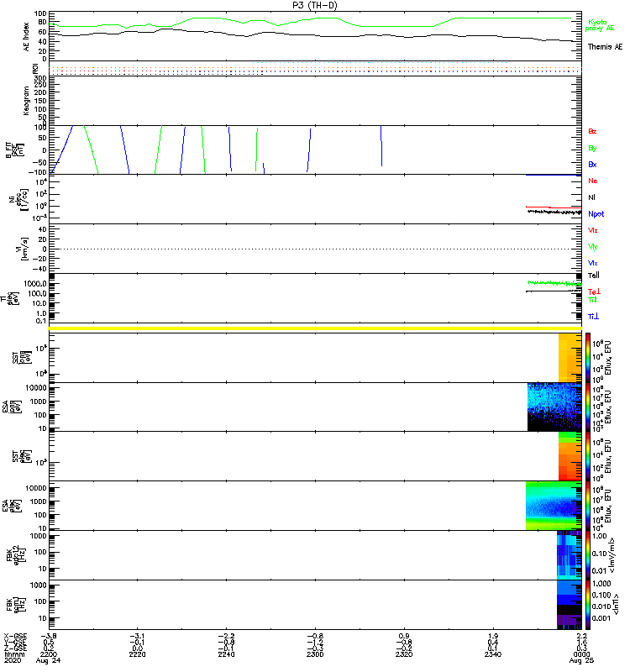This screenshot has width=630, height=672.
Task: Click the Keogram panel y-axis label
Action: (26, 100)
